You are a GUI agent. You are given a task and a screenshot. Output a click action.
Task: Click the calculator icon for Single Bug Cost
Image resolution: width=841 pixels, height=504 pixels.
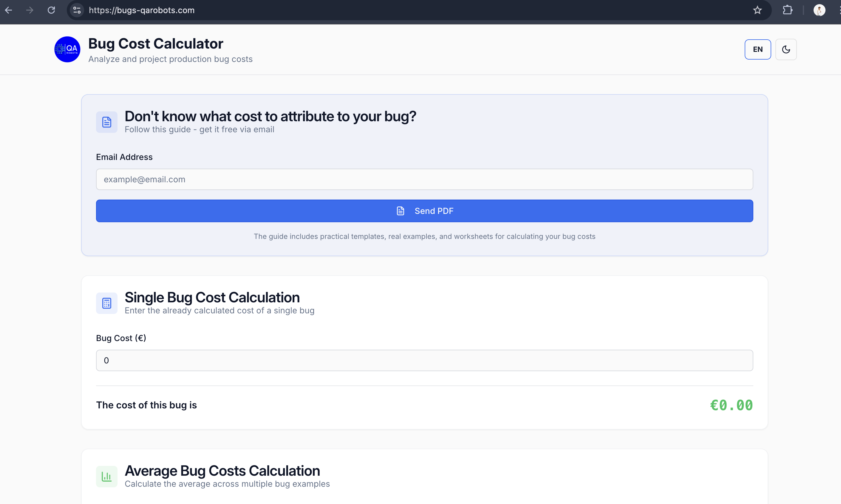pyautogui.click(x=107, y=303)
